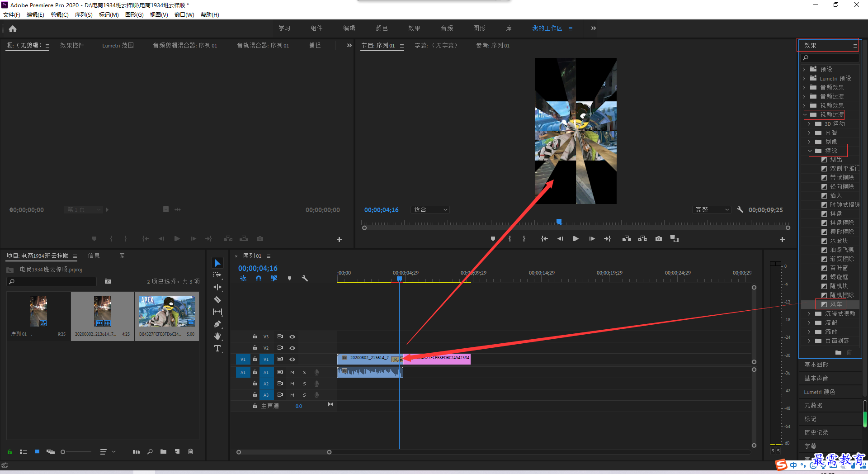The height and width of the screenshot is (474, 868).
Task: Select the Slip tool
Action: [x=217, y=312]
